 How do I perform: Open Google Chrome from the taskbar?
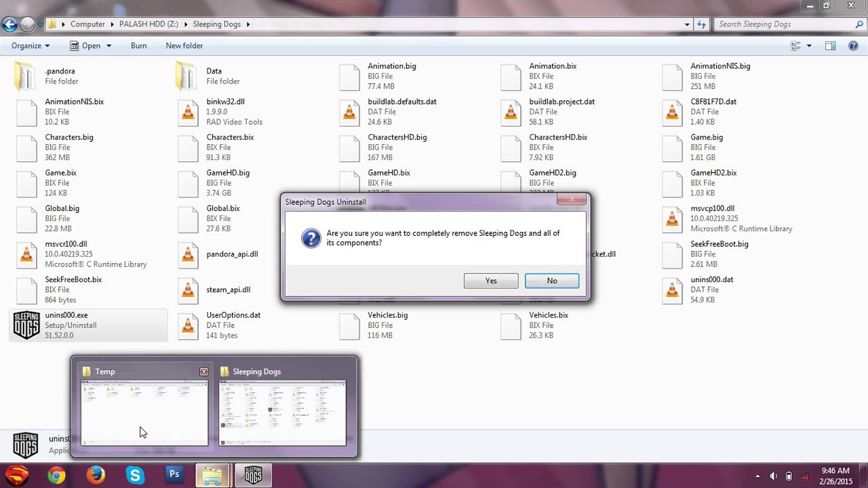tap(56, 476)
